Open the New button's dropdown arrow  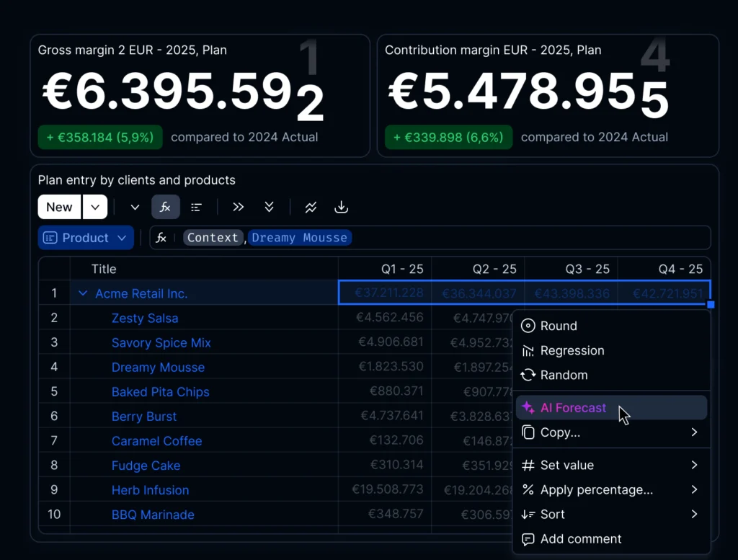94,207
